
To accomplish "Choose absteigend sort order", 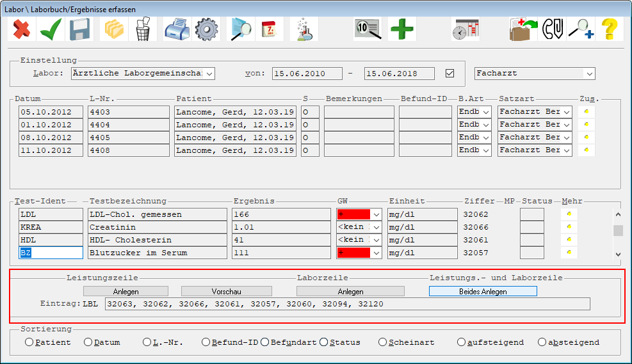I will tap(542, 342).
